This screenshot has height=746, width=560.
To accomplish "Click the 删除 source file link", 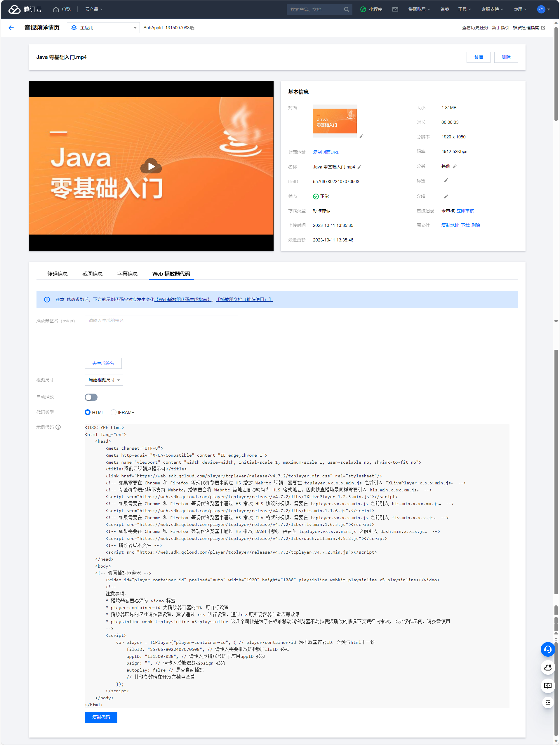I will click(x=475, y=225).
